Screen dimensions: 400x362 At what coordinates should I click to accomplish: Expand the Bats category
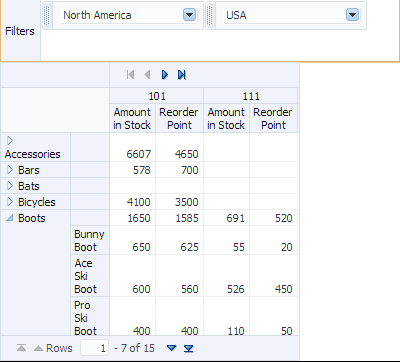coord(10,186)
